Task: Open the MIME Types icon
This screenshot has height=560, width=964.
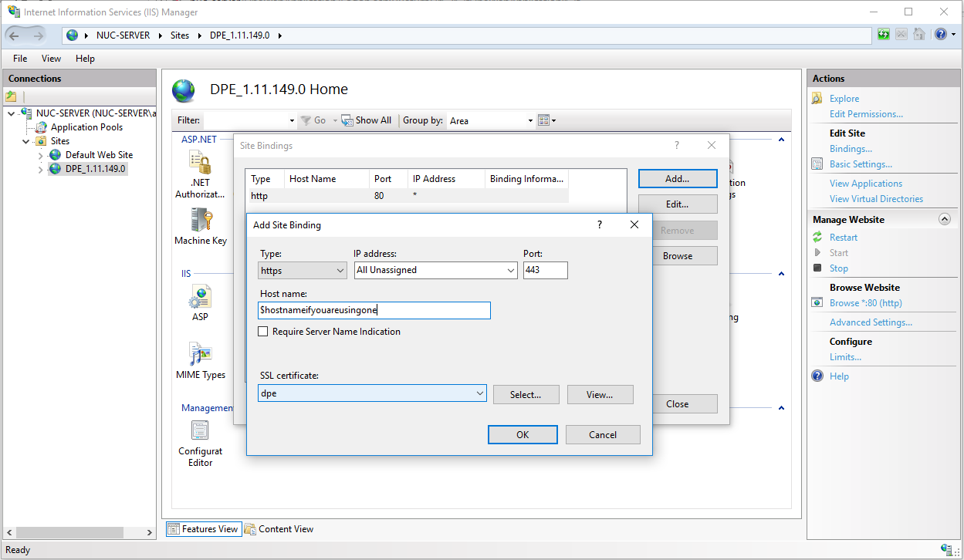Action: (200, 355)
